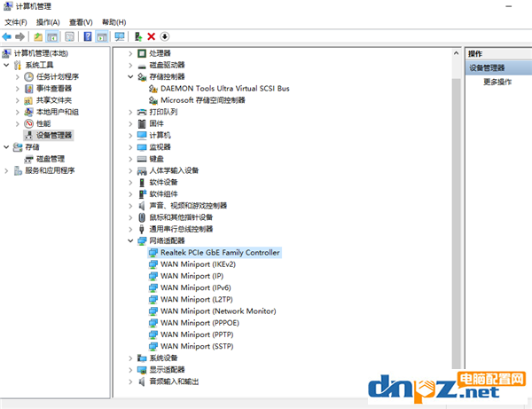Image resolution: width=532 pixels, height=409 pixels.
Task: Select WAN Miniport (SSTP)
Action: click(197, 346)
